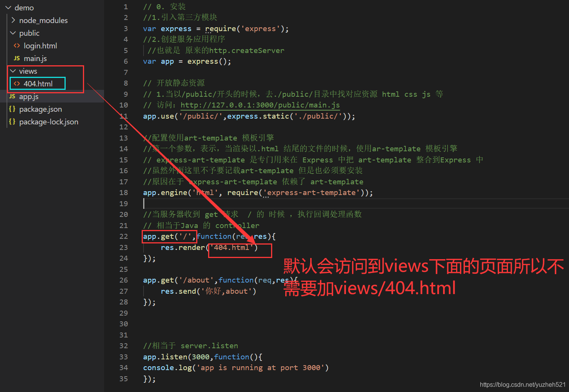The image size is (569, 392).
Task: Open package-lock.json file
Action: 49,122
